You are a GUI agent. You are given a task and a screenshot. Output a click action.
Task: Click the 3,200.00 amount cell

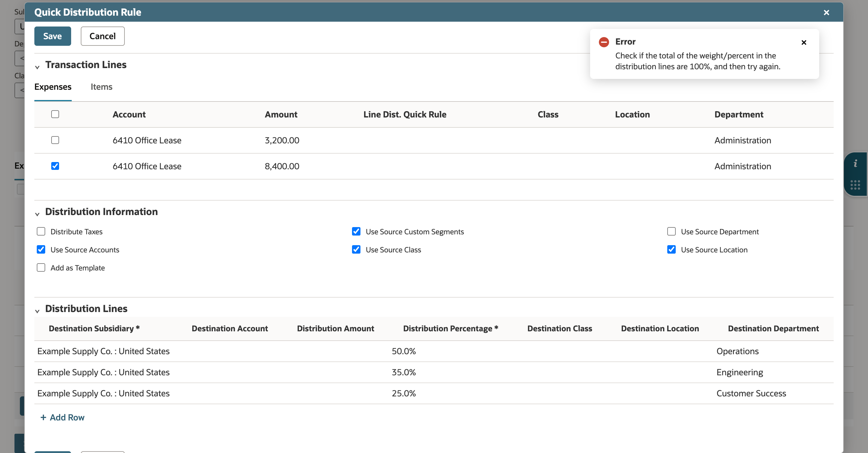(282, 140)
